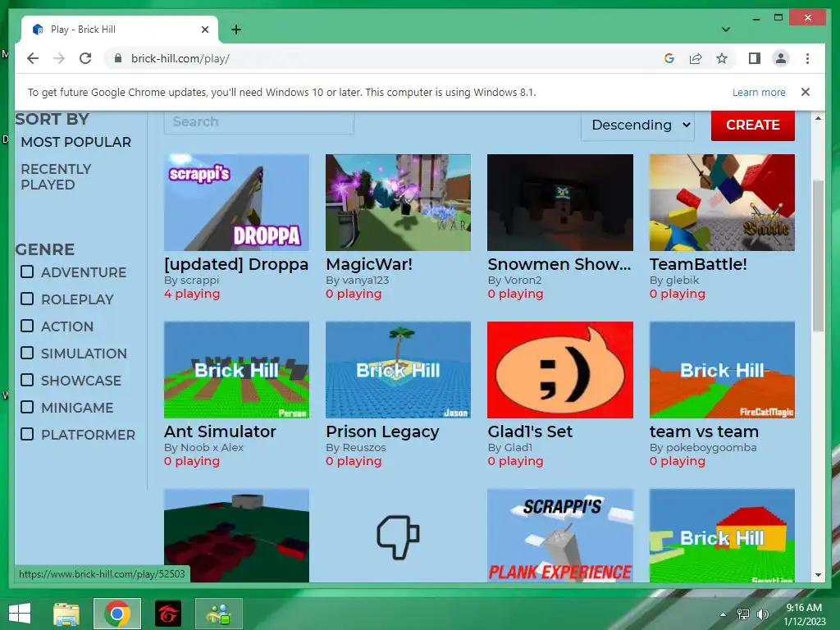840x630 pixels.
Task: Click the scrollbar up arrow
Action: 818,118
